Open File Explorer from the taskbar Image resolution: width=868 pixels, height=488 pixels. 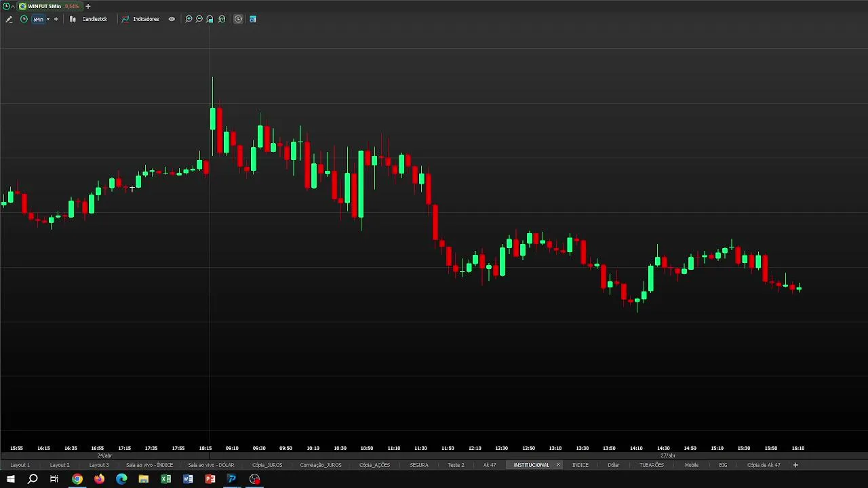coord(144,479)
